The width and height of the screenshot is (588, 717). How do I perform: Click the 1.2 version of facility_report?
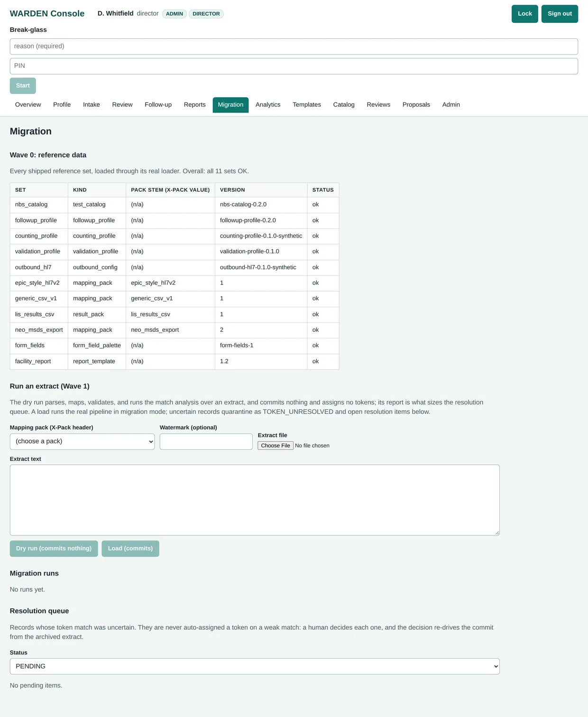(x=261, y=362)
